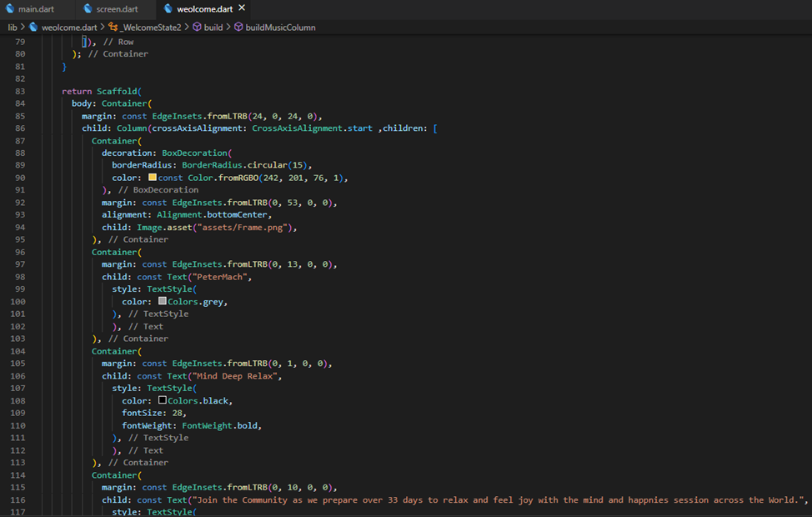Screen dimensions: 812x517
Task: Close the weolcome.dart tab
Action: point(242,8)
